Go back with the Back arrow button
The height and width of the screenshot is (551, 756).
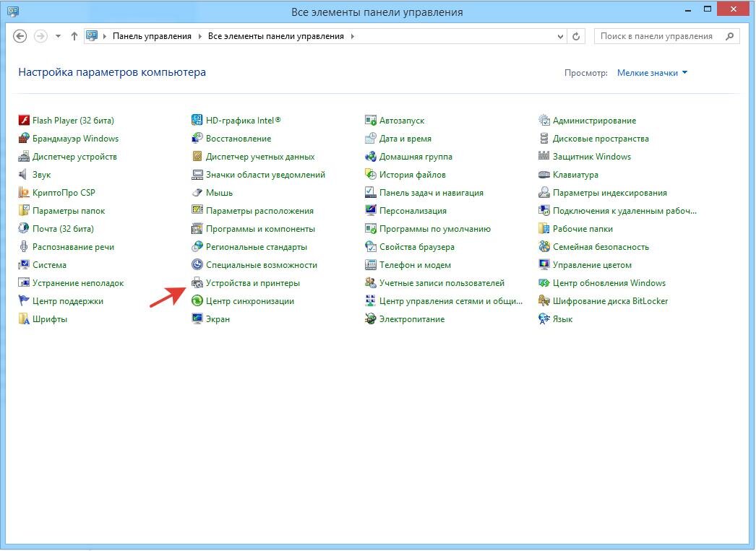click(x=20, y=36)
